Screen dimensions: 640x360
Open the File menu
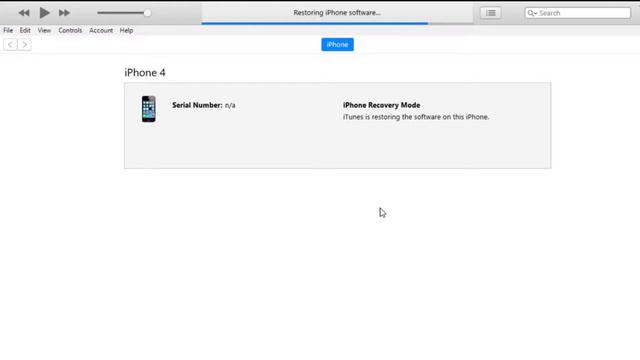tap(8, 31)
